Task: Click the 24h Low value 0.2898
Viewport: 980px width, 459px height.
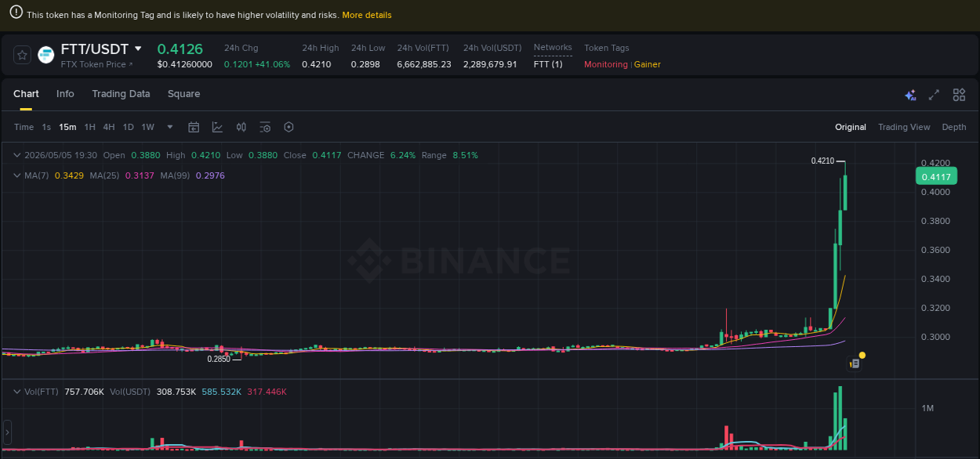Action: pos(365,64)
